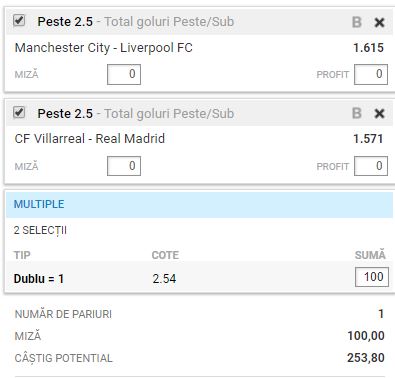Image resolution: width=395 pixels, height=378 pixels.
Task: Click the B icon on Manchester City bet
Action: [357, 22]
